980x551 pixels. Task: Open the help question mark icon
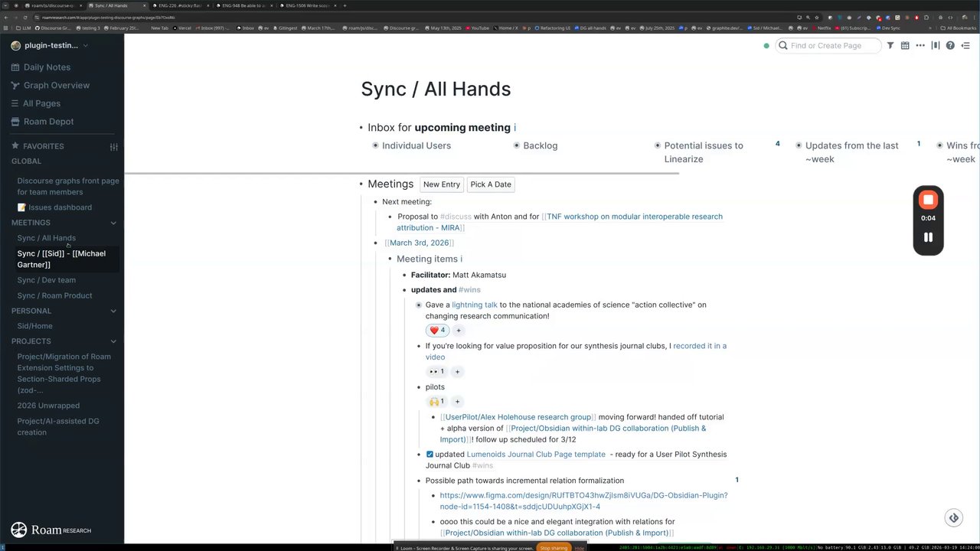tap(950, 46)
